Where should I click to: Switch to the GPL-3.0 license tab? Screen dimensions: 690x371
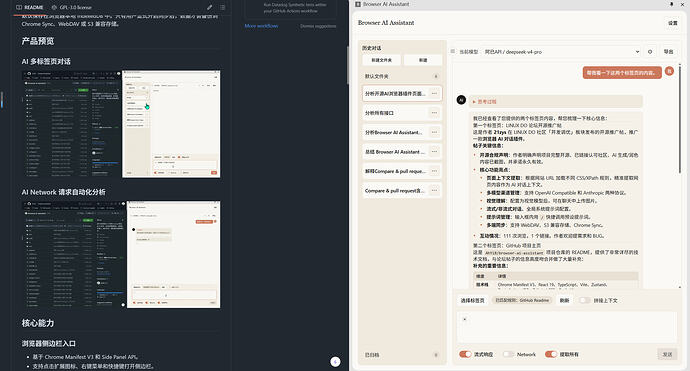pyautogui.click(x=72, y=7)
